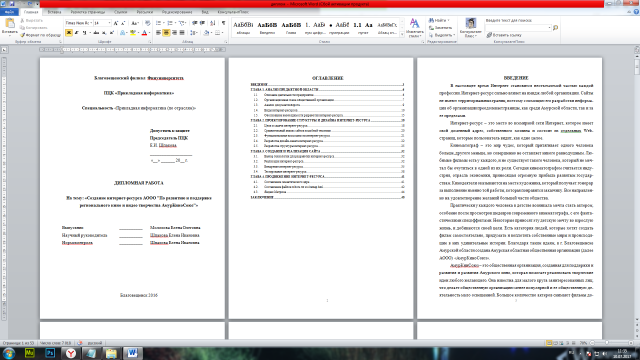Click the ConsultantPlus search magnifier icon
Image resolution: width=640 pixels, height=360 pixels.
[x=555, y=28]
